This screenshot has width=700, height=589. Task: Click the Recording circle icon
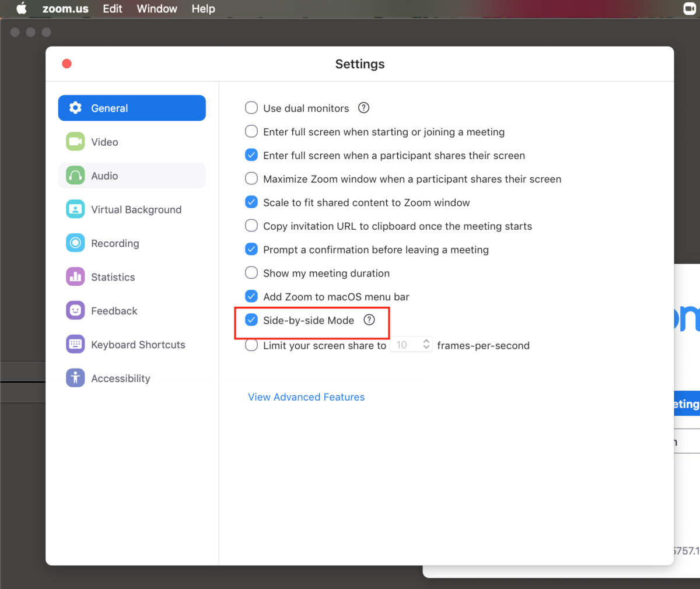[75, 243]
